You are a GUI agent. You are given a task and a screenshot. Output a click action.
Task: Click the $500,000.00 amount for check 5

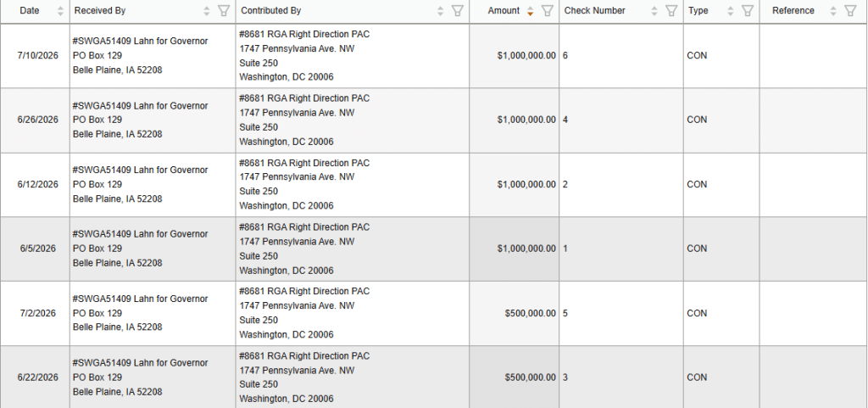[530, 313]
